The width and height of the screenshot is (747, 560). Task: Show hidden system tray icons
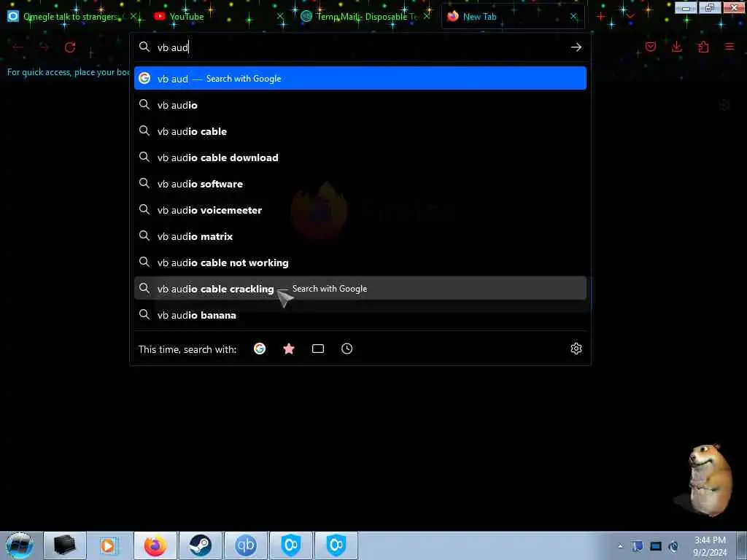(620, 546)
